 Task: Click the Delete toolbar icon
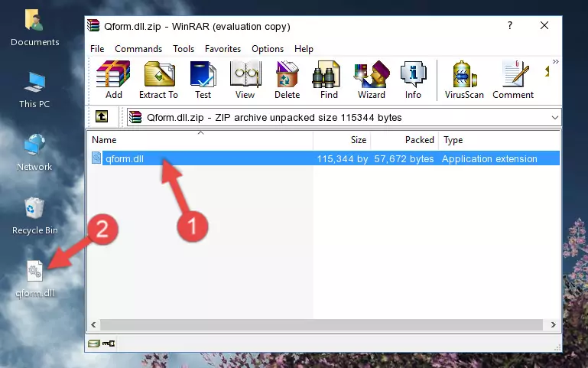[288, 80]
